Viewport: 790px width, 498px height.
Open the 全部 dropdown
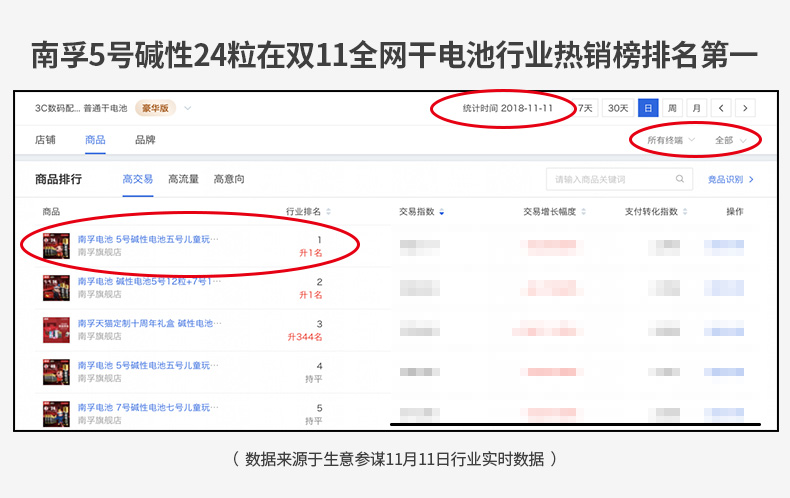click(731, 140)
